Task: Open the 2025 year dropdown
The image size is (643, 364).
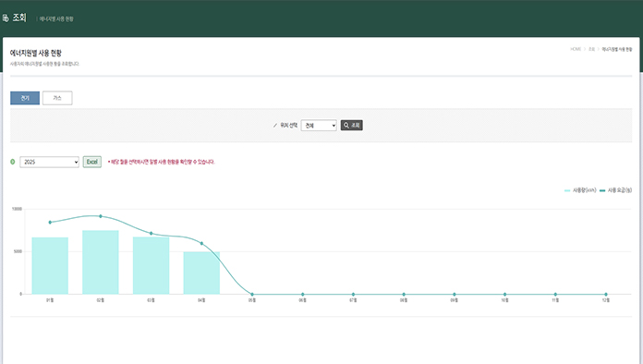Action: [49, 162]
